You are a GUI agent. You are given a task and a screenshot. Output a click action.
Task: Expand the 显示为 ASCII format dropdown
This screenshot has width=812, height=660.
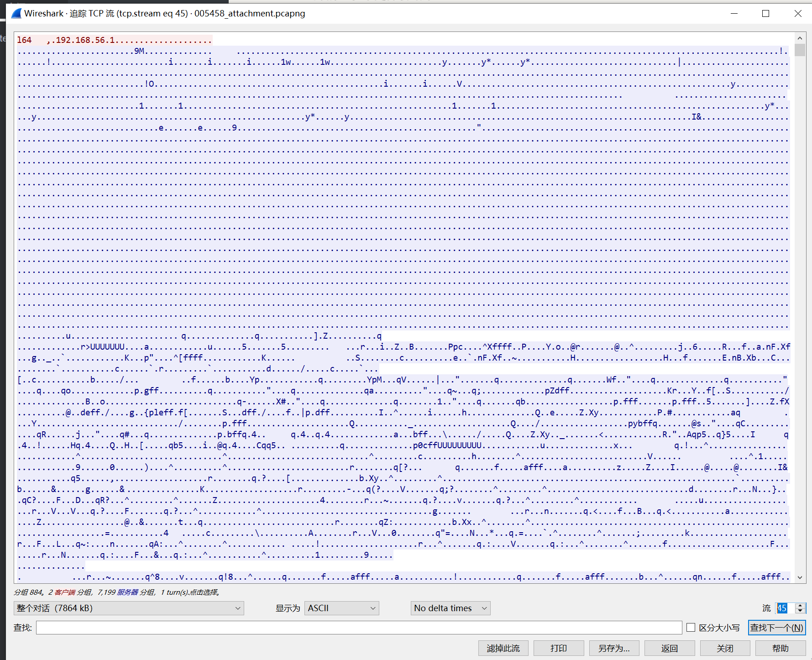click(x=341, y=608)
